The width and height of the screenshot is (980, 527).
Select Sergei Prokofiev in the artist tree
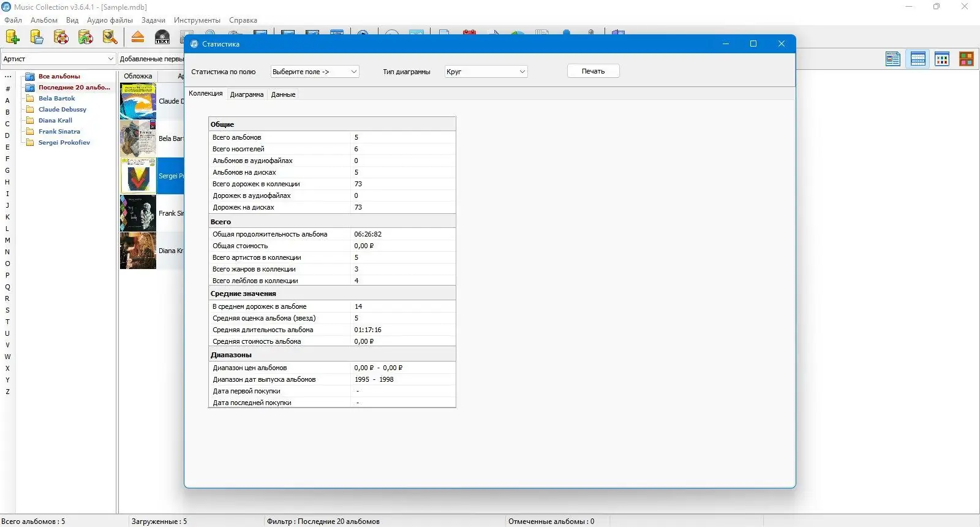(x=64, y=142)
